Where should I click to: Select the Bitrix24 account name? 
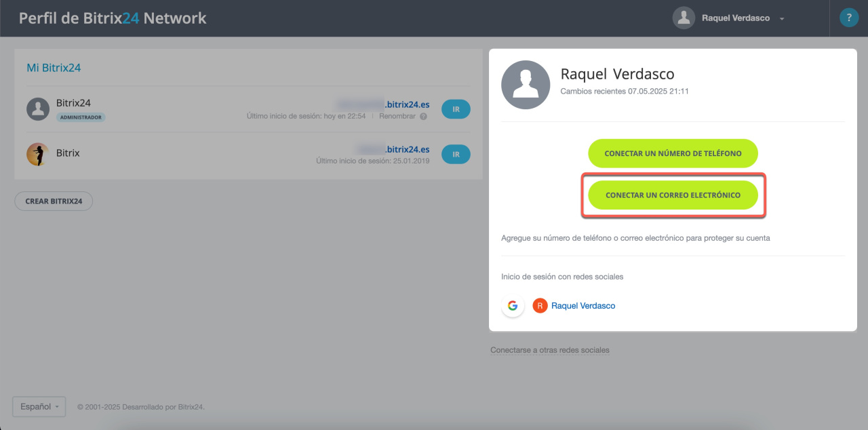[x=73, y=103]
